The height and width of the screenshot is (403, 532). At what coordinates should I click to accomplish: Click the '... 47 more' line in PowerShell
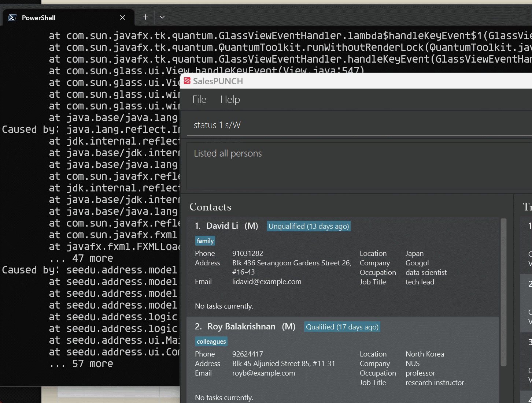click(x=81, y=258)
